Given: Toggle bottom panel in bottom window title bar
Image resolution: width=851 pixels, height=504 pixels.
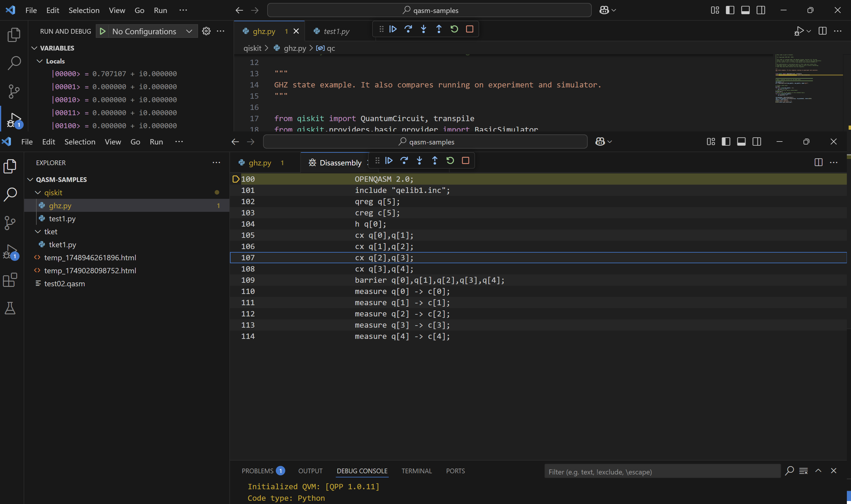Looking at the screenshot, I should click(x=741, y=142).
